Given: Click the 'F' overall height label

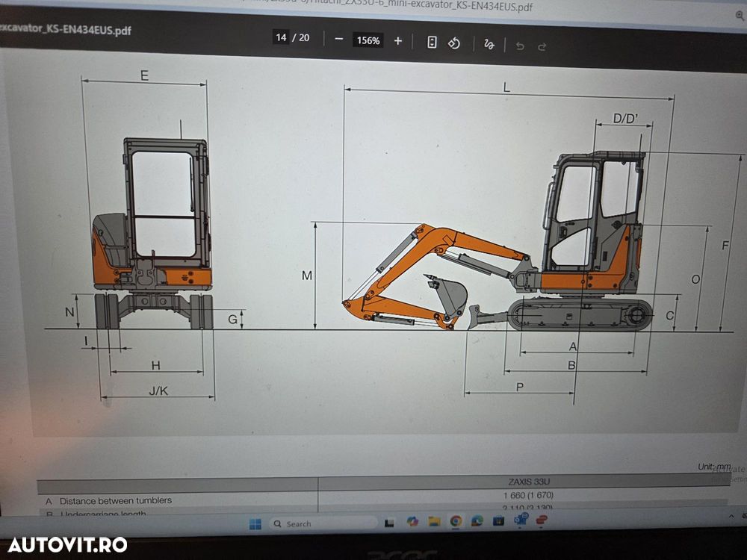Looking at the screenshot, I should (725, 245).
